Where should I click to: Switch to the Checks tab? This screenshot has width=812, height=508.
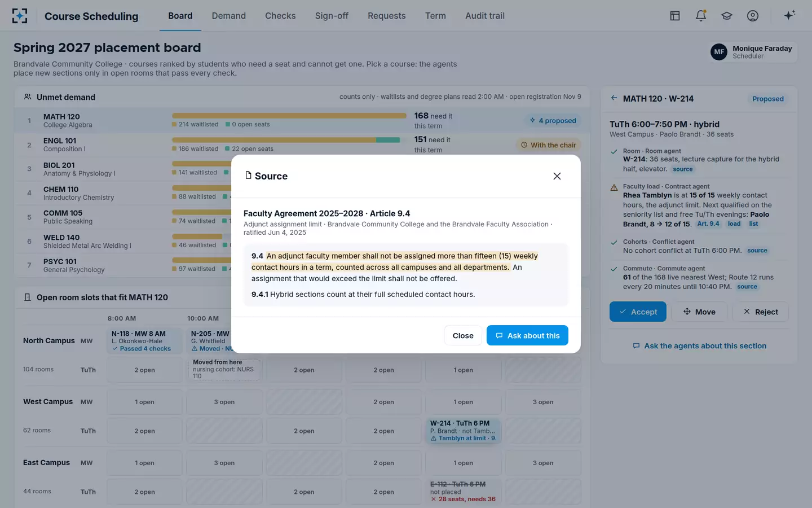[x=280, y=16]
